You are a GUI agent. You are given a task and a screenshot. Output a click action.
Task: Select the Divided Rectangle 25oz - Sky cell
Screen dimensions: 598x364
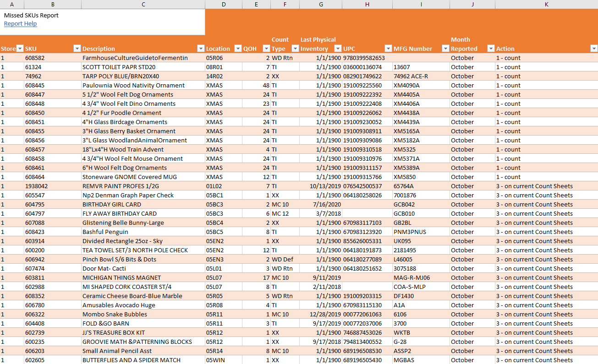pos(143,241)
